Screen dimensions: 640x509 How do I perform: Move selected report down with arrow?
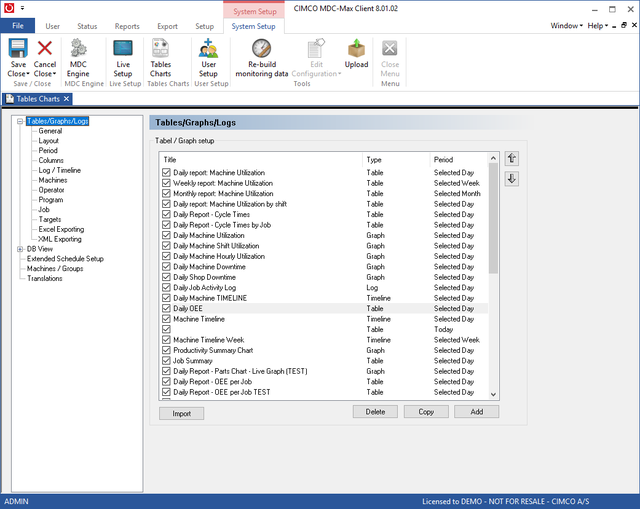(512, 179)
